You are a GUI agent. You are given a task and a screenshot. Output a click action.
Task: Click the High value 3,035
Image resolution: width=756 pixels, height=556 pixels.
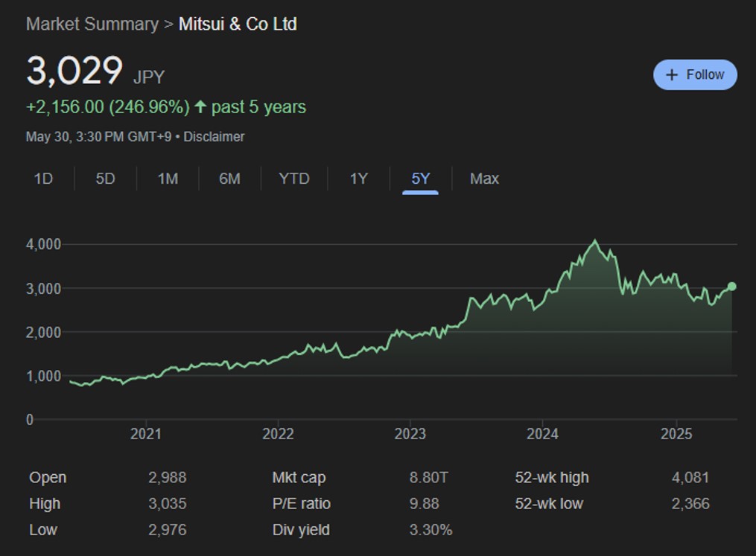click(168, 503)
